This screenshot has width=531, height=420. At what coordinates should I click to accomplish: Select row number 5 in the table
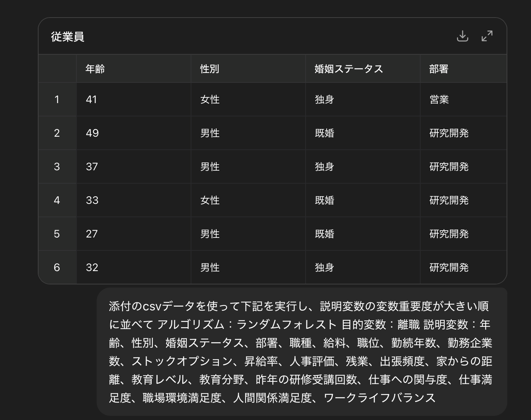(x=57, y=234)
